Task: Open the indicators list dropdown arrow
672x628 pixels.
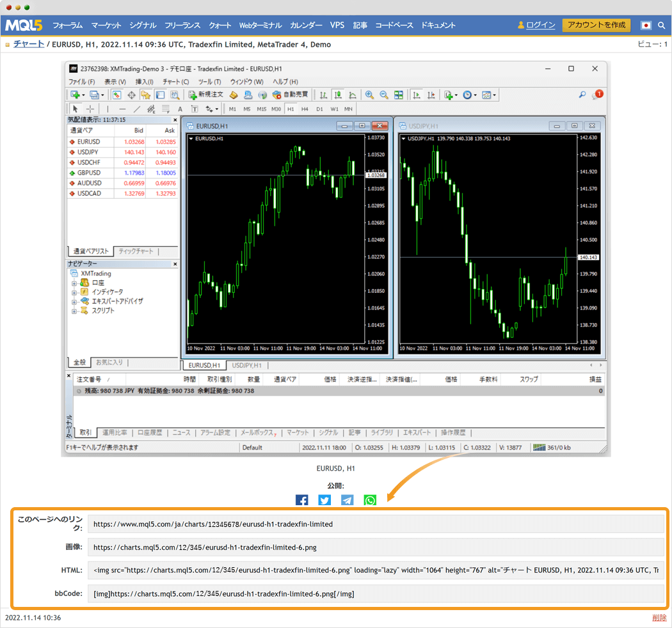Action: pyautogui.click(x=456, y=95)
